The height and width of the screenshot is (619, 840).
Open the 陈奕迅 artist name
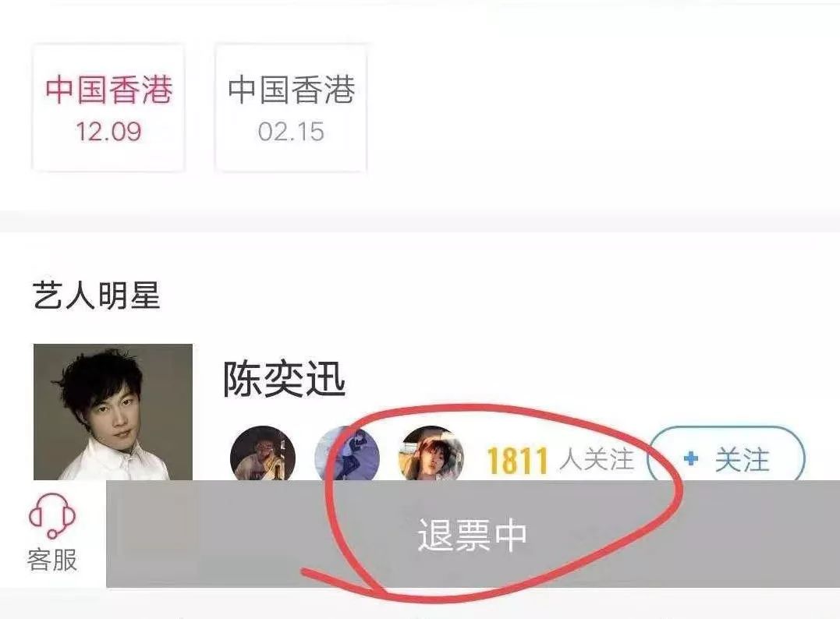(284, 379)
